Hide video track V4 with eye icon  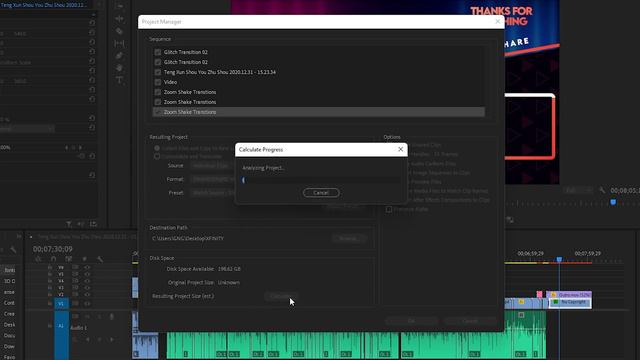pyautogui.click(x=87, y=281)
